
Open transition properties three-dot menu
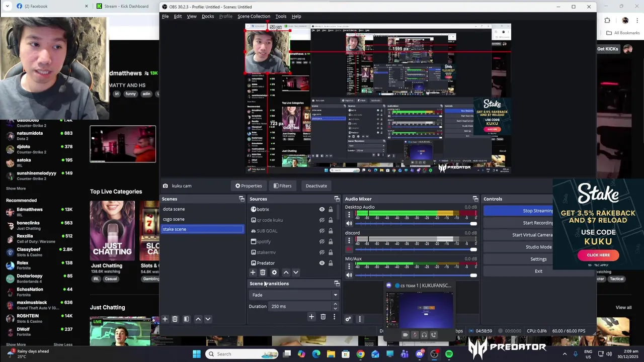click(334, 317)
